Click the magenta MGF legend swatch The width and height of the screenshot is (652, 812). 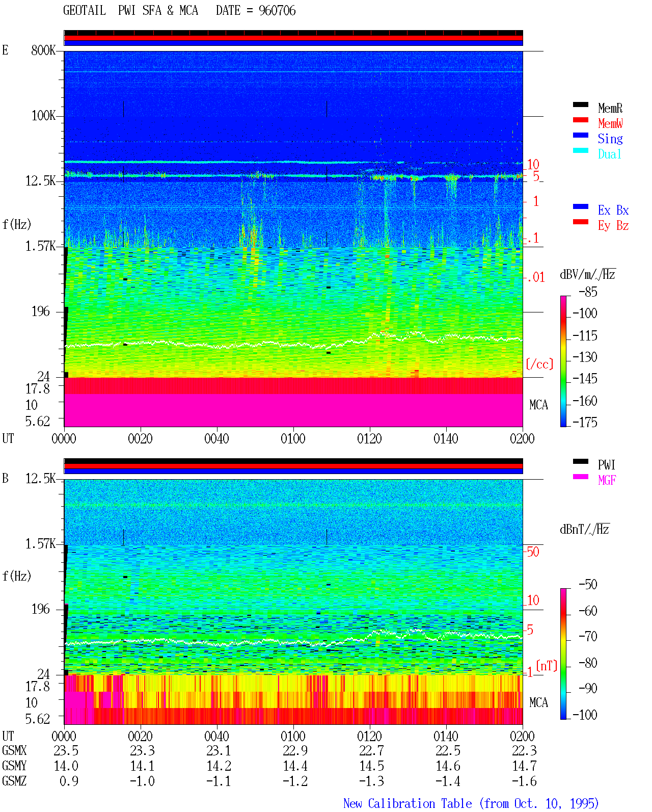[x=581, y=477]
